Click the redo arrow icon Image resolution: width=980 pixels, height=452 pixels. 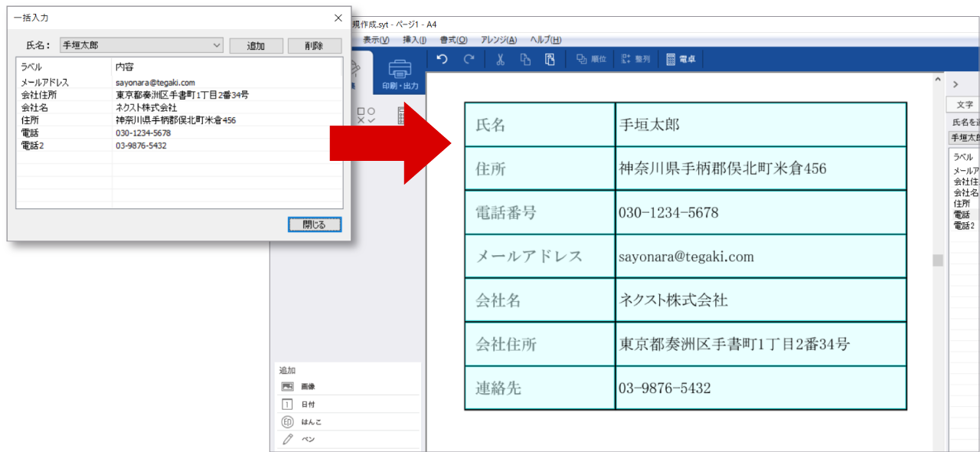[x=469, y=59]
